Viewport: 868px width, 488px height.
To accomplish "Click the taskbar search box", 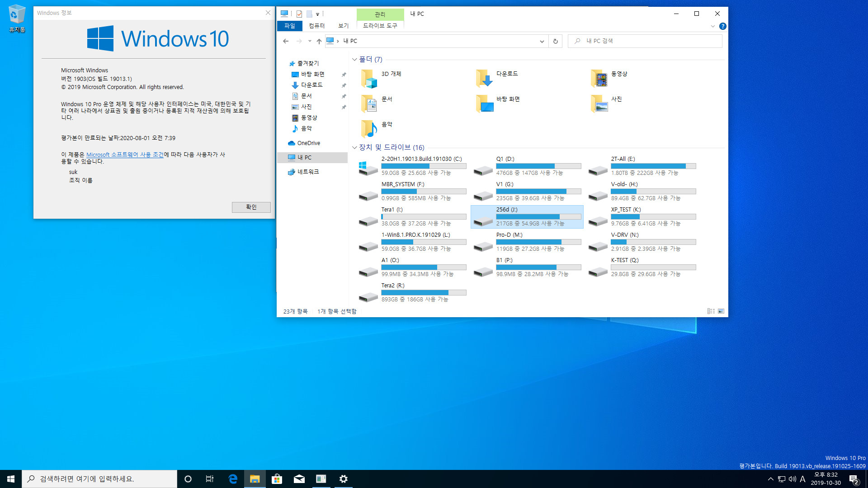I will (99, 479).
